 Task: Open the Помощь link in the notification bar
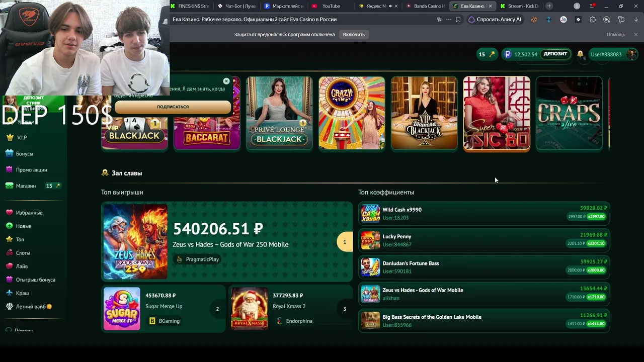[x=616, y=35]
